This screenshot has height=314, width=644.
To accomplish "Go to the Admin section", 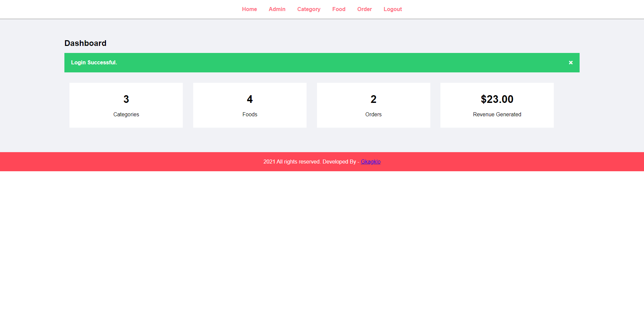I will (277, 9).
